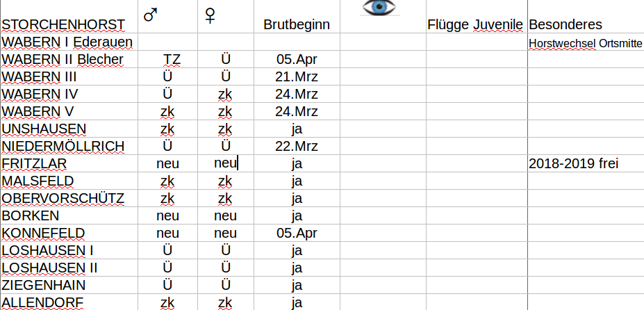Click the 2018-2019 frei note cell
Screen dimensions: 644x310
[x=586, y=163]
